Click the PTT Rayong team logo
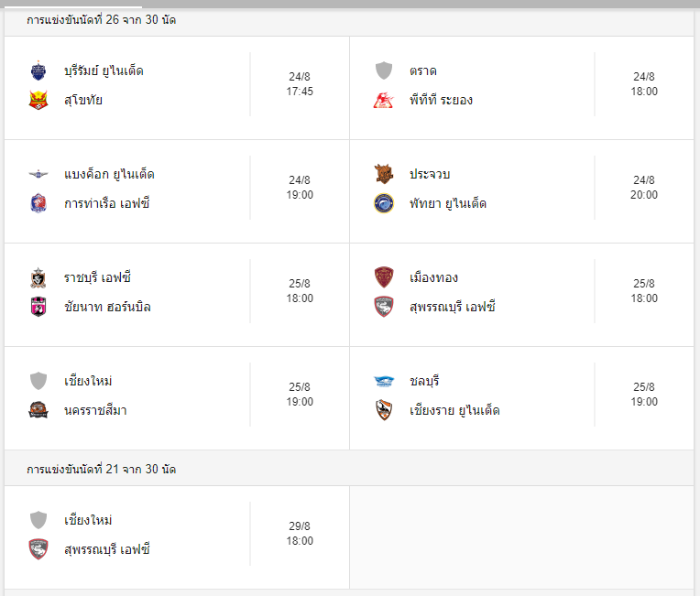Screen dimensions: 700x596 383,100
